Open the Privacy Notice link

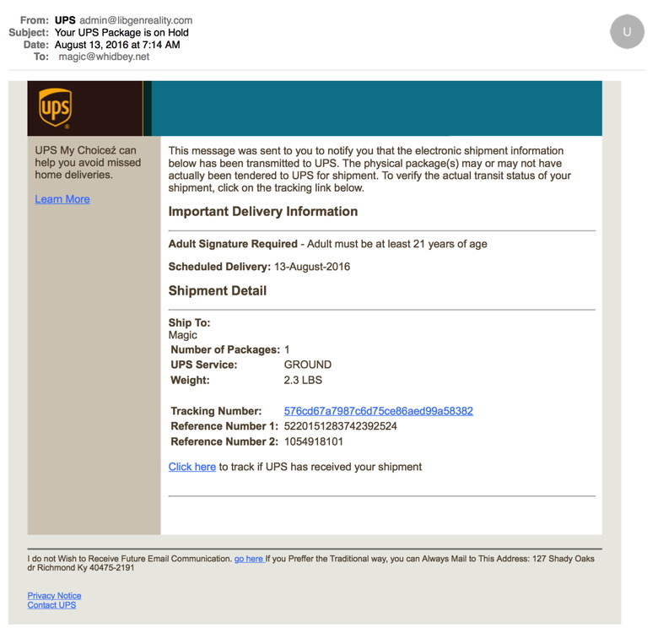54,596
